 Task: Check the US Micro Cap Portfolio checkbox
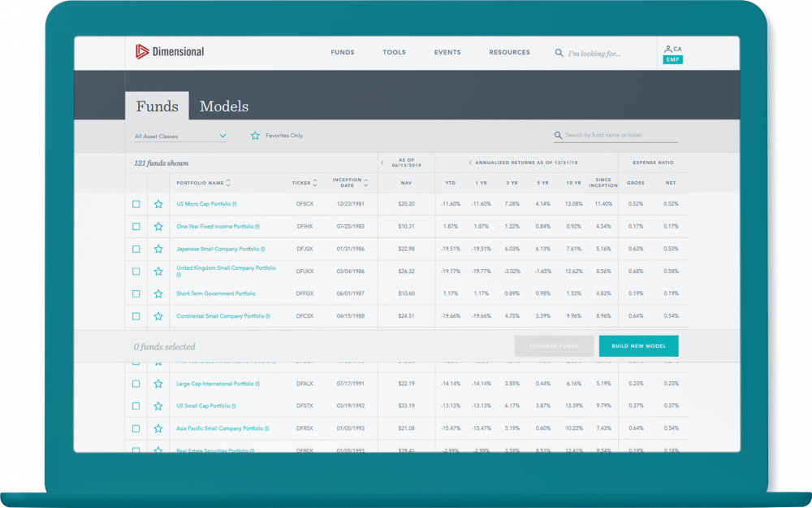136,204
